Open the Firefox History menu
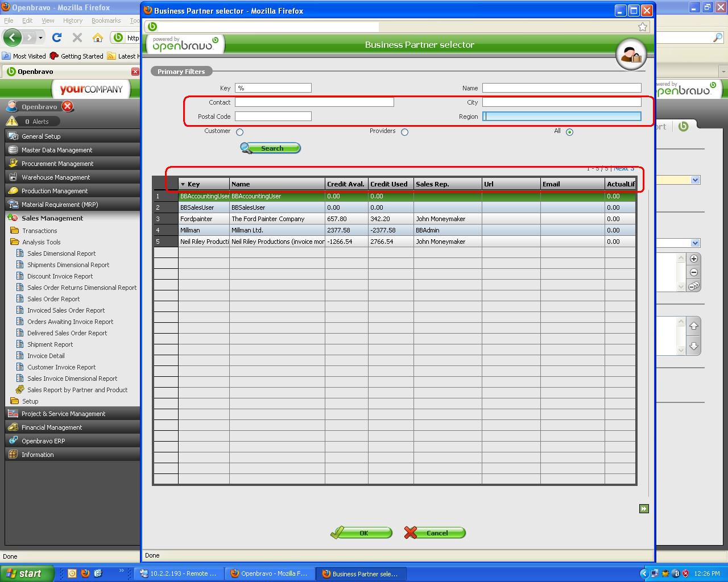Screen dimensions: 728x582 [x=72, y=20]
